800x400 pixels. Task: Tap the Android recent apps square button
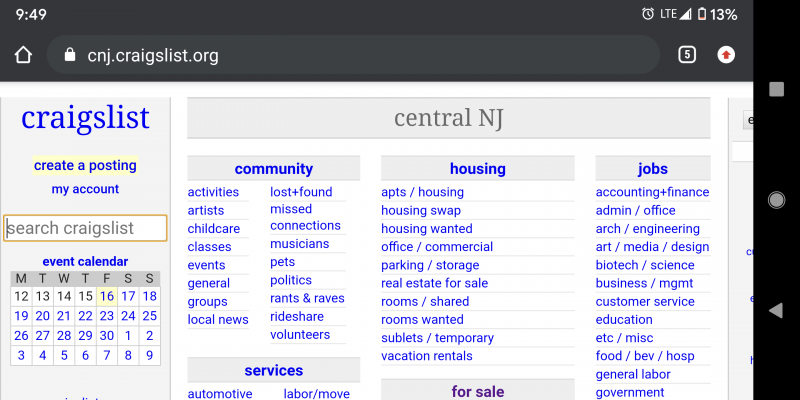[776, 89]
